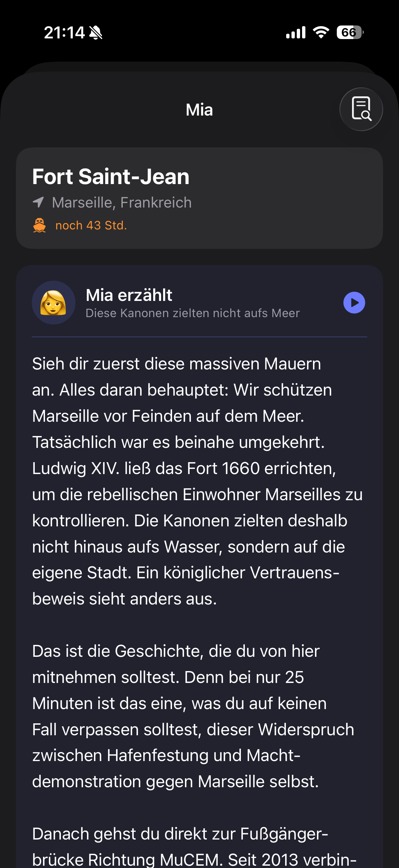Open the document search icon button
Viewport: 399px width, 868px height.
click(361, 109)
